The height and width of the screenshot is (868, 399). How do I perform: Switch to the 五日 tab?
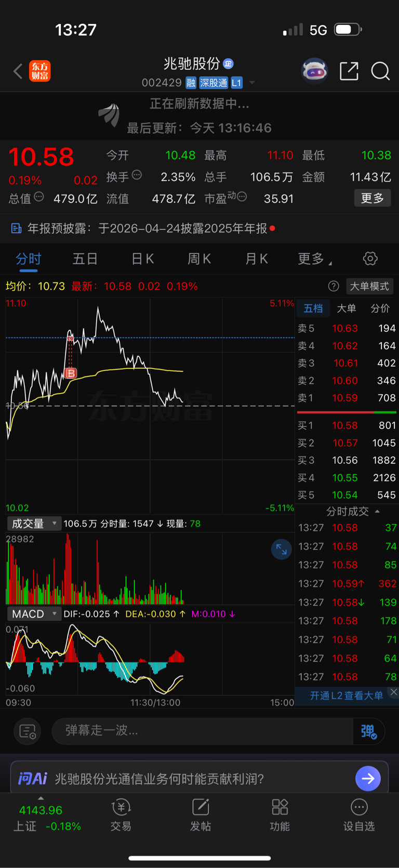click(85, 259)
